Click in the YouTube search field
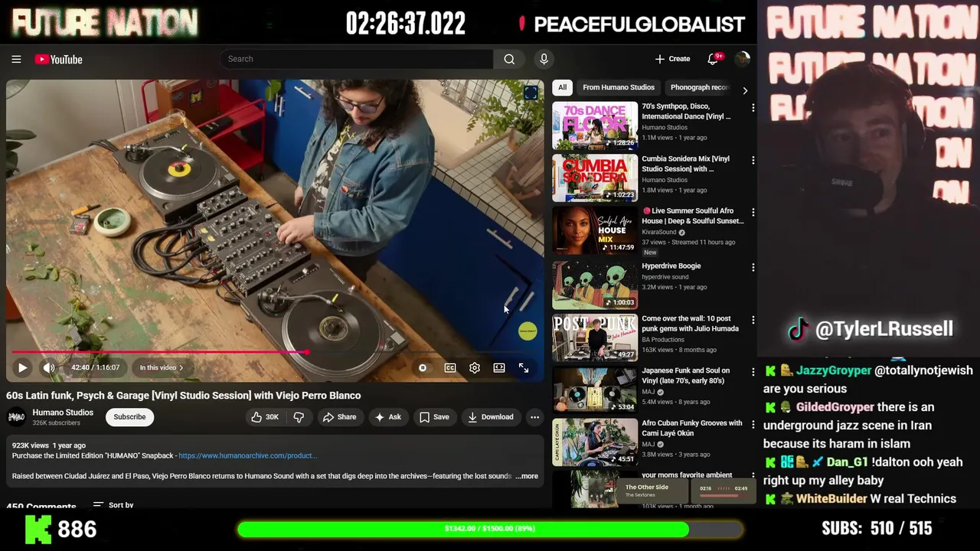The height and width of the screenshot is (551, 980). point(357,59)
